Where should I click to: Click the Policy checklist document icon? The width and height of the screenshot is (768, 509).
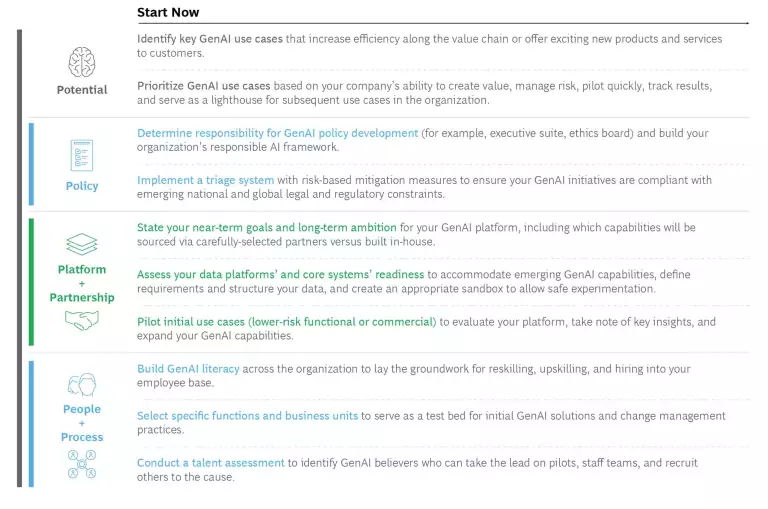point(82,155)
